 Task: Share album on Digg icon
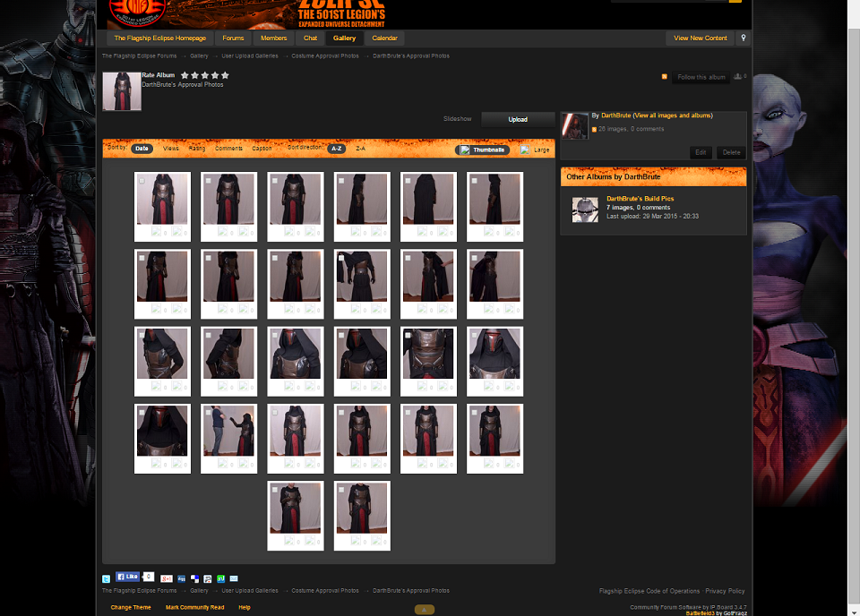click(182, 578)
